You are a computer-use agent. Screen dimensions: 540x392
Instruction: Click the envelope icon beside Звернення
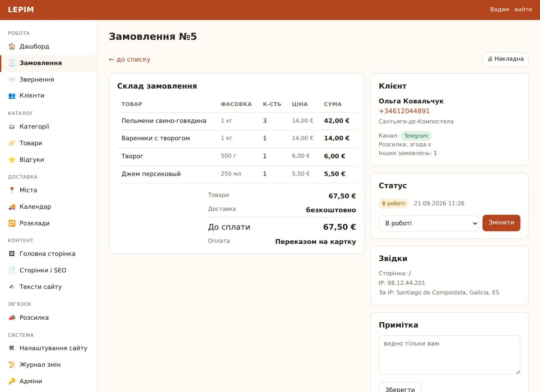[x=12, y=79]
